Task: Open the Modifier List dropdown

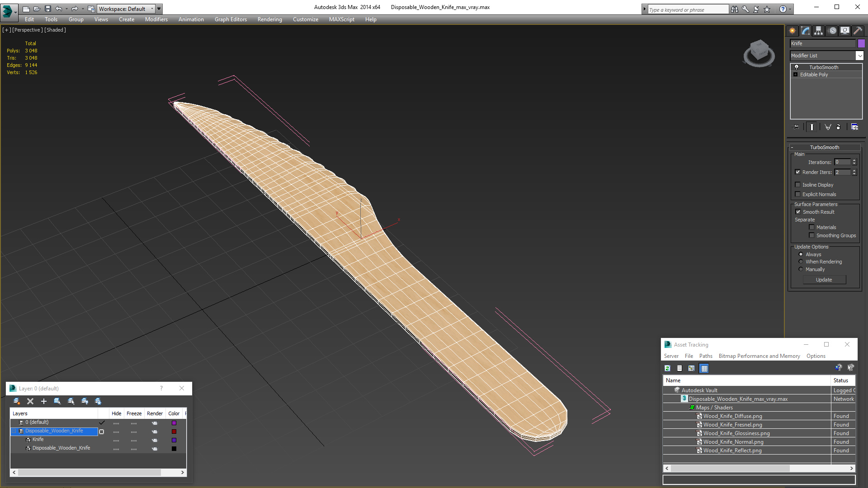Action: point(859,56)
